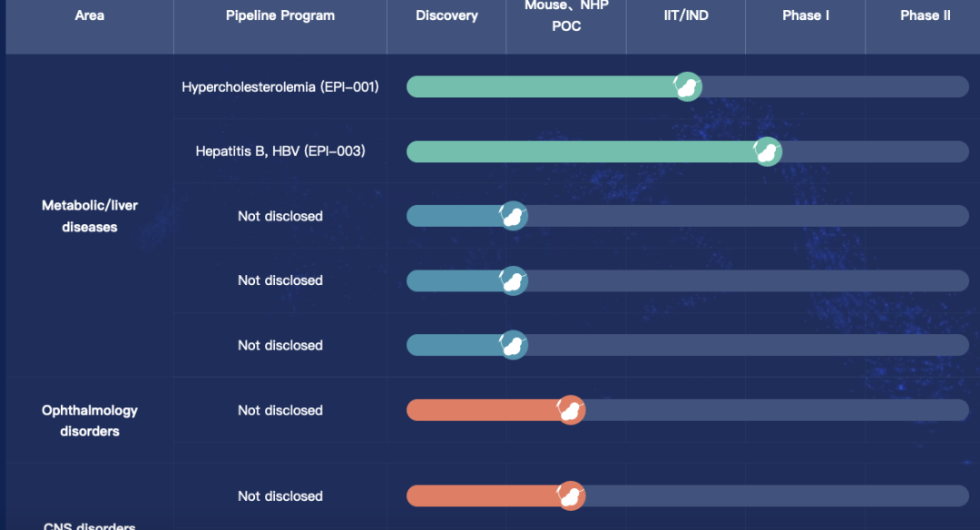This screenshot has width=980, height=530.
Task: Select the Phase II column header
Action: click(925, 15)
